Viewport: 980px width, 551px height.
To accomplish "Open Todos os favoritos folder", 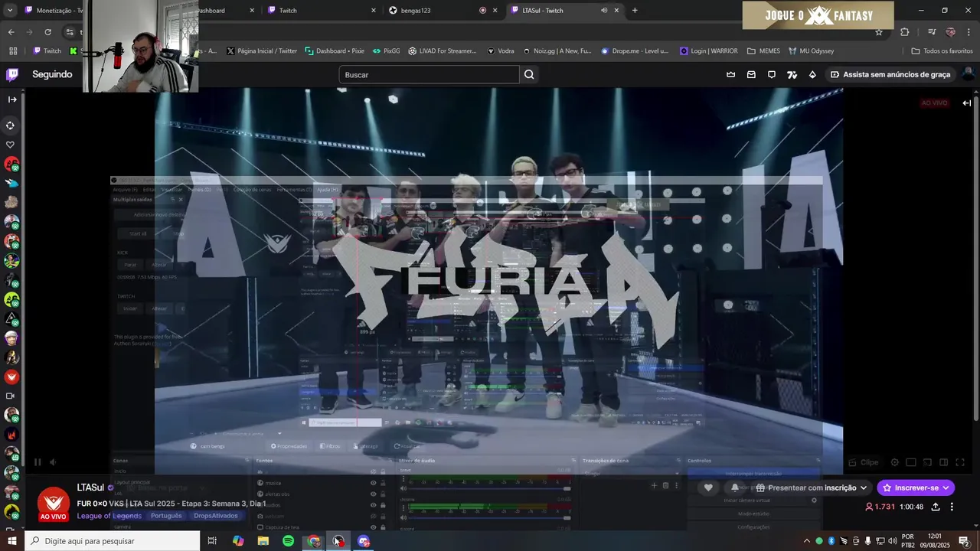I will pos(942,51).
